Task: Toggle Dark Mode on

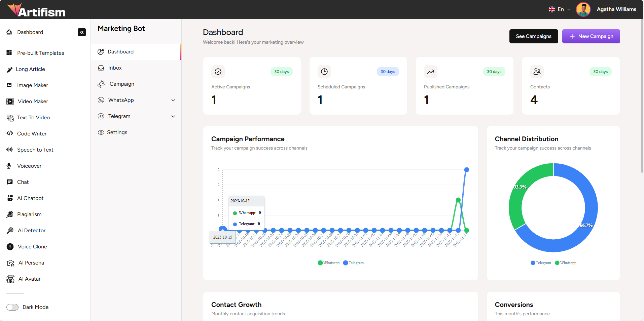Action: tap(12, 307)
